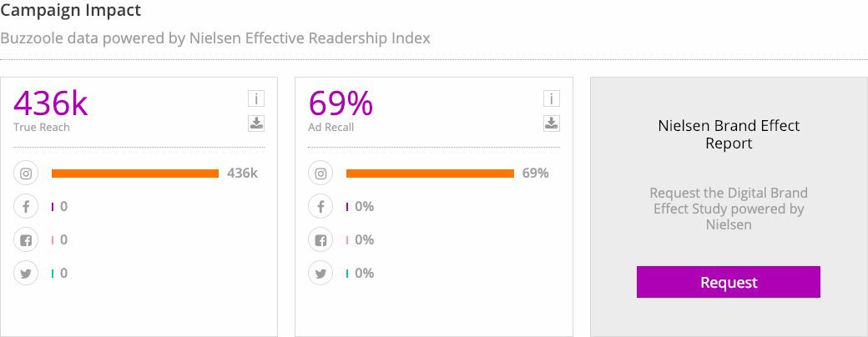This screenshot has height=337, width=868.
Task: Select Twitter icon in True Reach list
Action: [x=26, y=274]
